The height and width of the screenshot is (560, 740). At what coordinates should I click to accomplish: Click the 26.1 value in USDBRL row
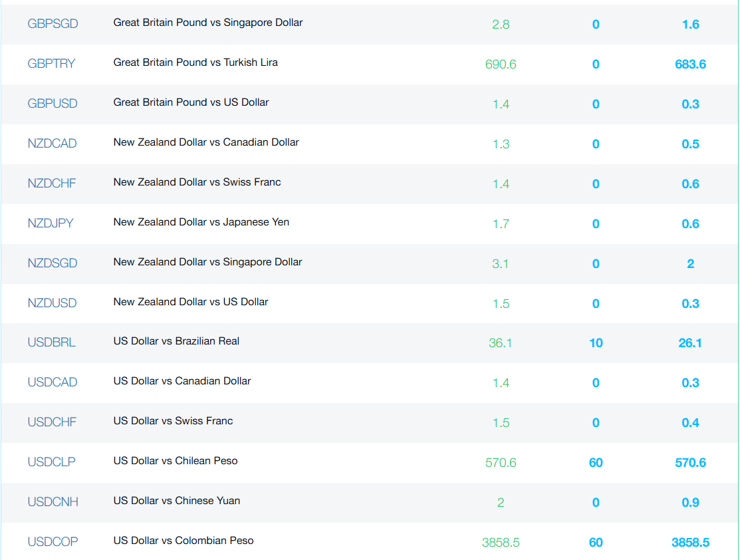click(x=690, y=343)
